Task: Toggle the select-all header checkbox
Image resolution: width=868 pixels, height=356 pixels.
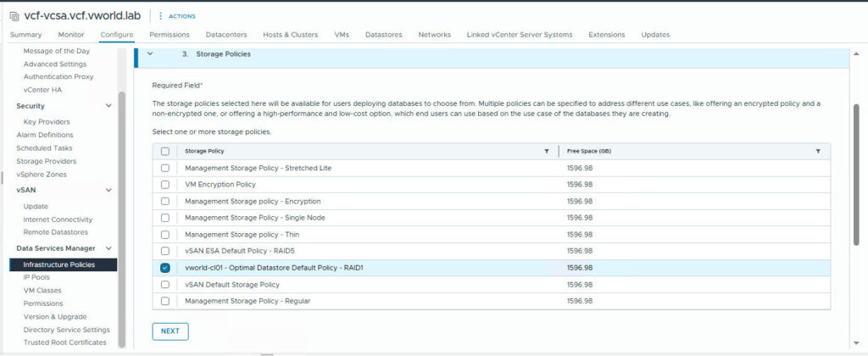Action: pos(165,151)
